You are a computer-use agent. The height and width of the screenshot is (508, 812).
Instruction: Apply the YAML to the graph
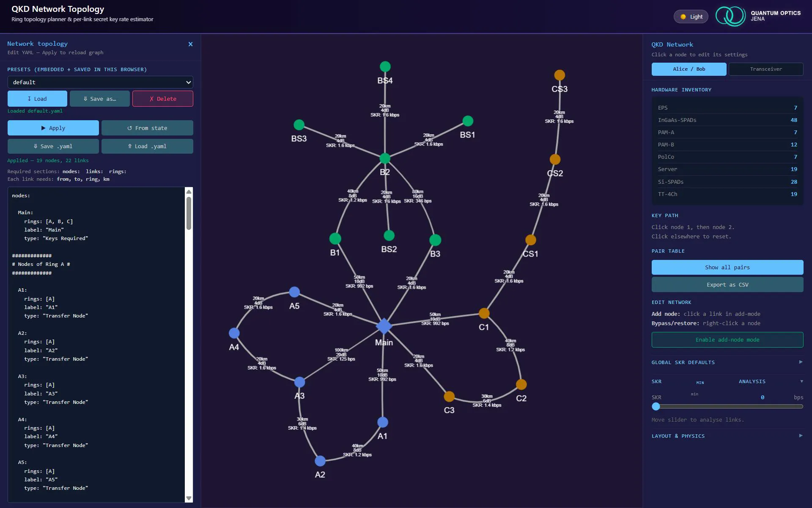point(53,128)
